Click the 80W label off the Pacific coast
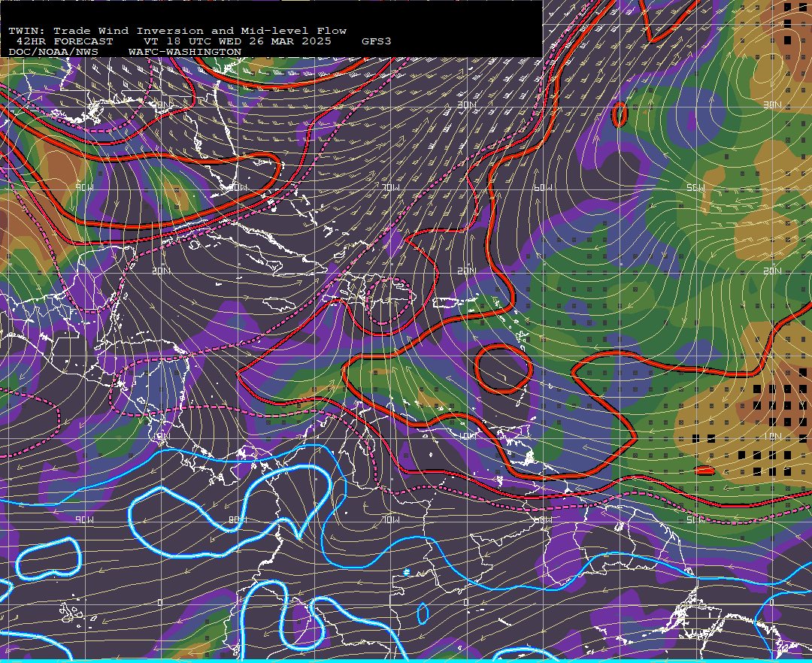The image size is (812, 663). (238, 519)
